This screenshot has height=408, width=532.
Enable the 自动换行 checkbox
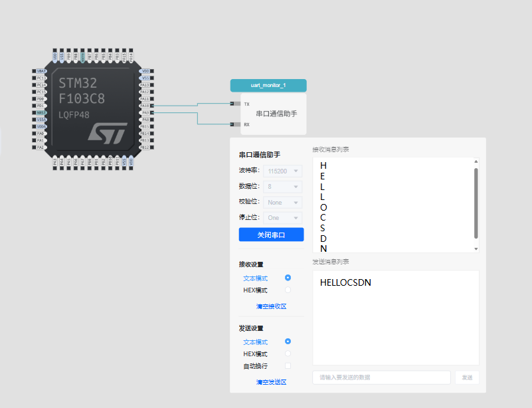(288, 365)
